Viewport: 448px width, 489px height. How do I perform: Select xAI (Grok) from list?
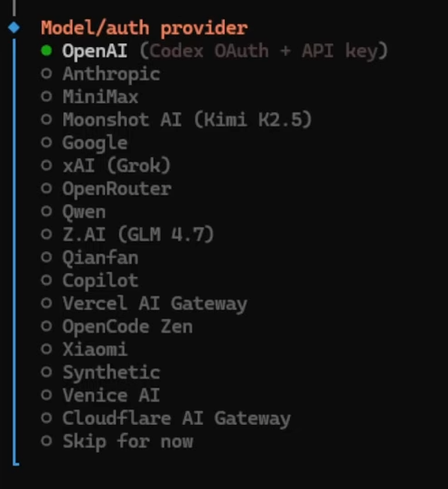(x=106, y=165)
